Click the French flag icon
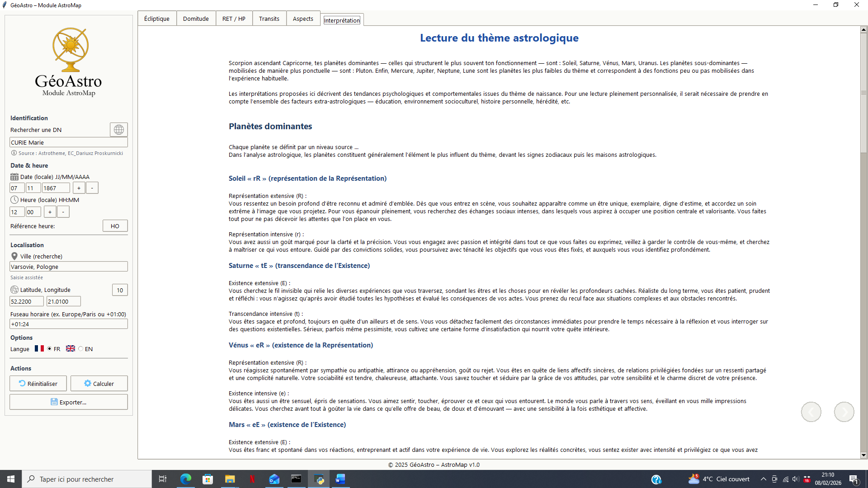Image resolution: width=868 pixels, height=488 pixels. click(39, 348)
